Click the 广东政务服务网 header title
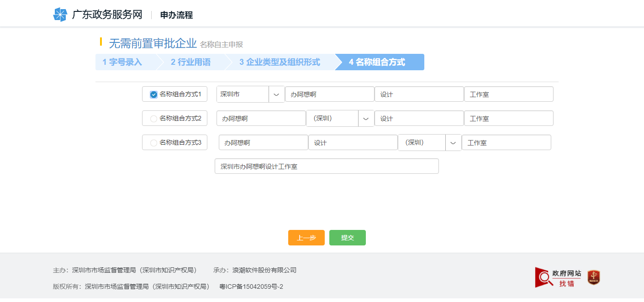Image resolution: width=644 pixels, height=302 pixels. point(107,15)
